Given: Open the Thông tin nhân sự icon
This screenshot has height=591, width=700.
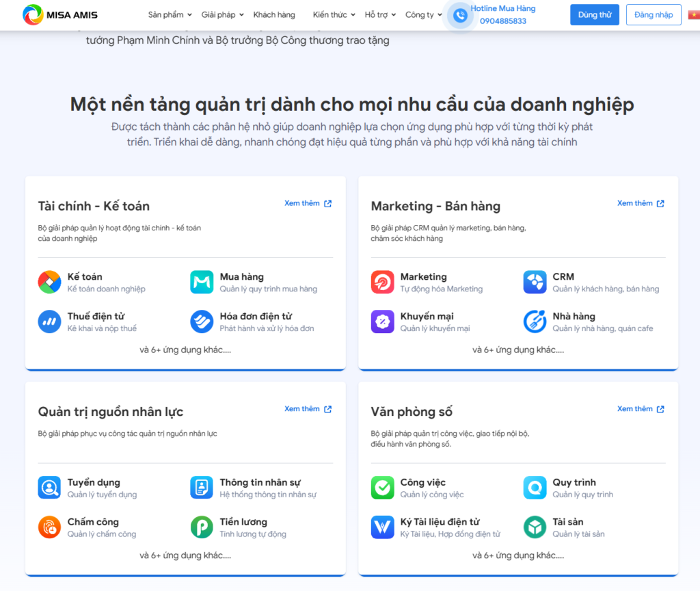Looking at the screenshot, I should pyautogui.click(x=202, y=487).
